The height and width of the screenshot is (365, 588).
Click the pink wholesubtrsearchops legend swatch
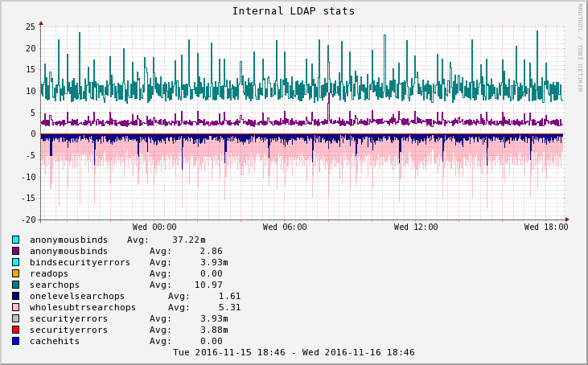(15, 307)
